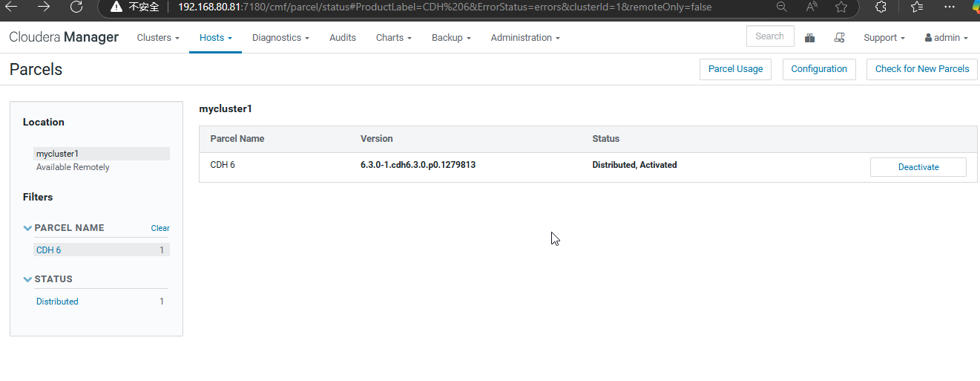Deactivate the CDH 6 parcel

[918, 167]
